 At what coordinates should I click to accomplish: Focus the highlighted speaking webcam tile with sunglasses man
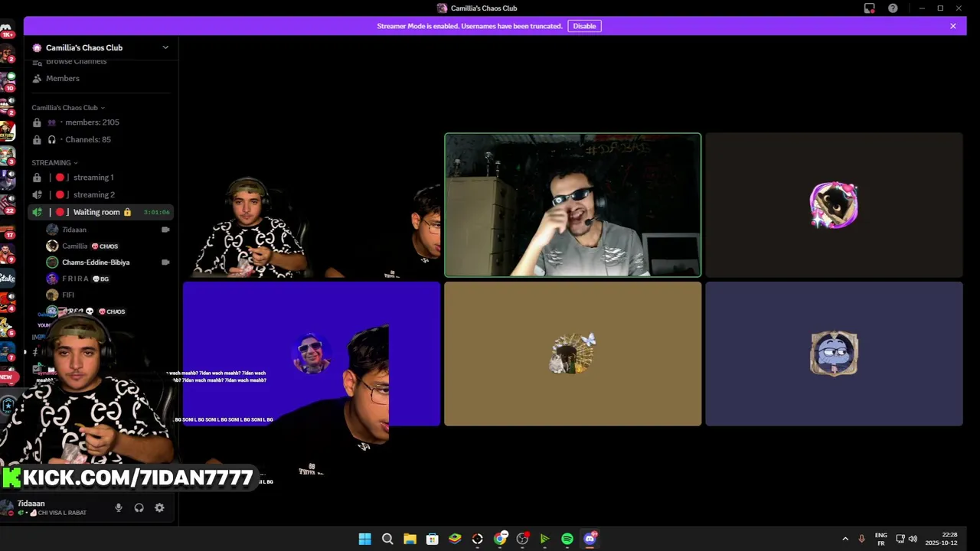[573, 205]
